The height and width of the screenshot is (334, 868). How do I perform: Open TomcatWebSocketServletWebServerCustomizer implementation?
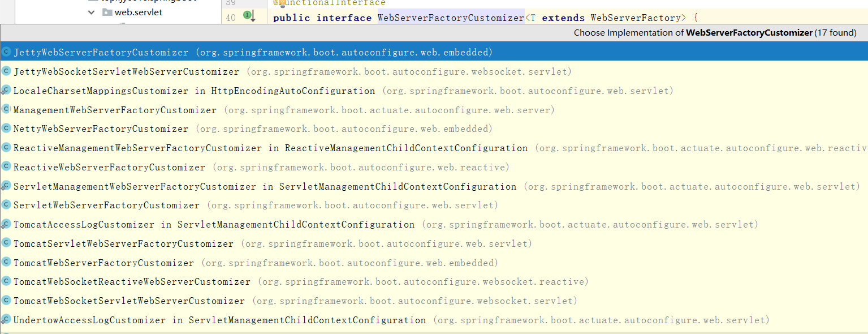[129, 301]
